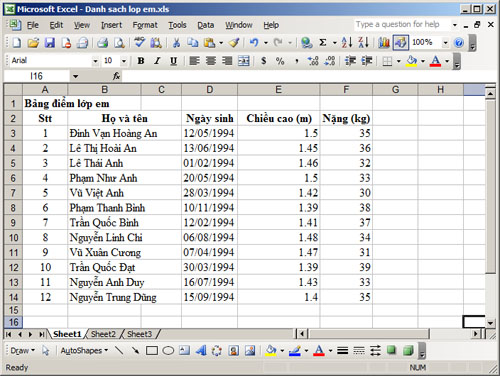Click the Undo arrow icon
This screenshot has width=500, height=376.
pos(254,43)
